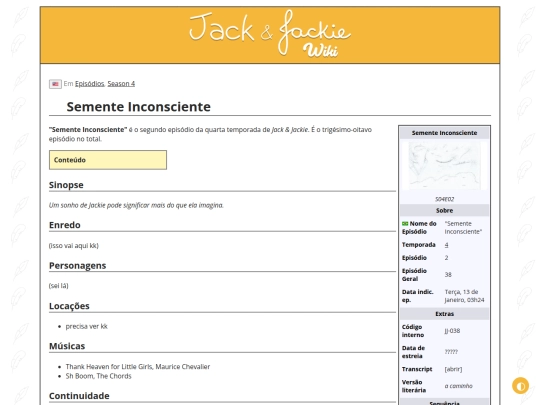Open the transcript via [abrir] link
The height and width of the screenshot is (405, 540).
pos(453,369)
